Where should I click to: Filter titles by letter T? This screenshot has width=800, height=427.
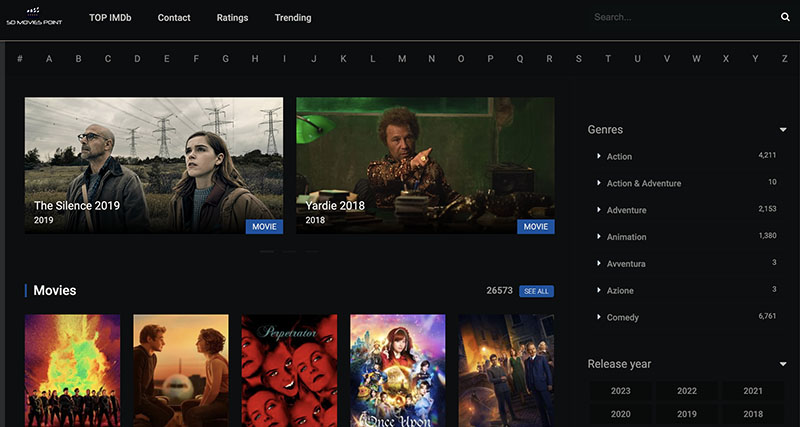click(x=608, y=59)
